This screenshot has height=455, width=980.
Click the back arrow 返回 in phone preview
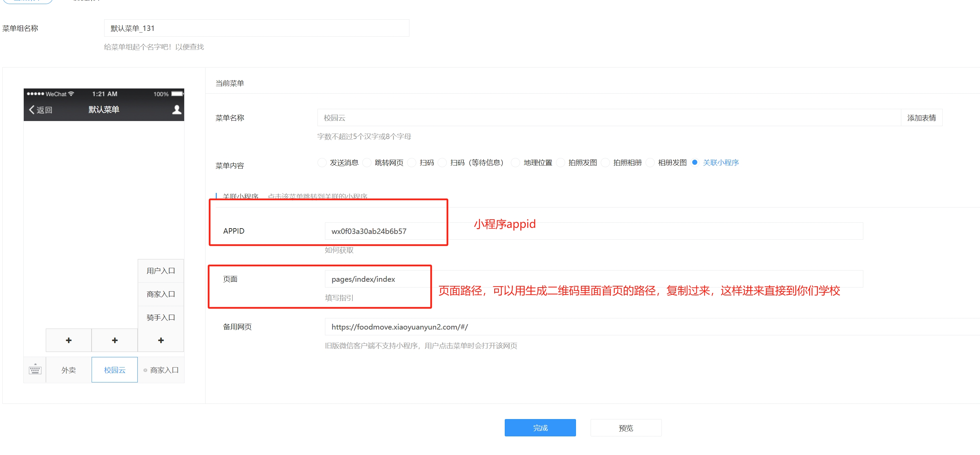40,110
